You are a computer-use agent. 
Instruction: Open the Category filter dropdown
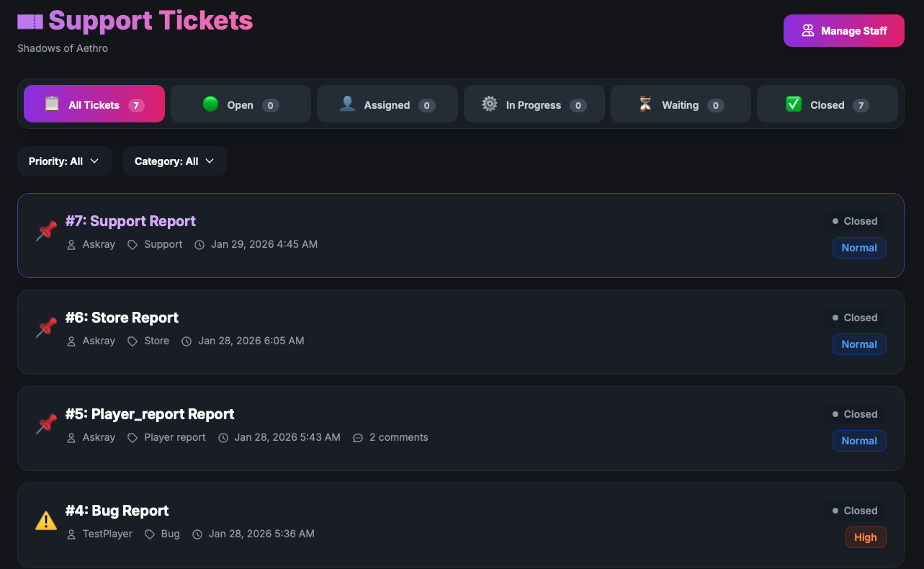(x=174, y=161)
